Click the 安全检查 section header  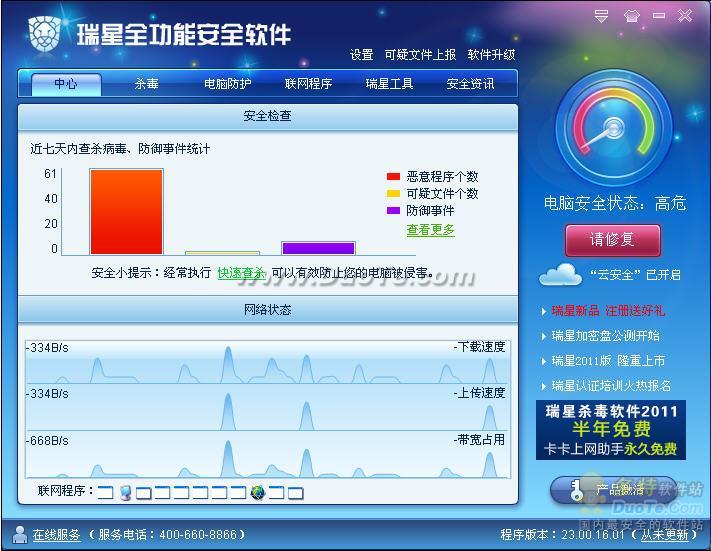tap(268, 116)
